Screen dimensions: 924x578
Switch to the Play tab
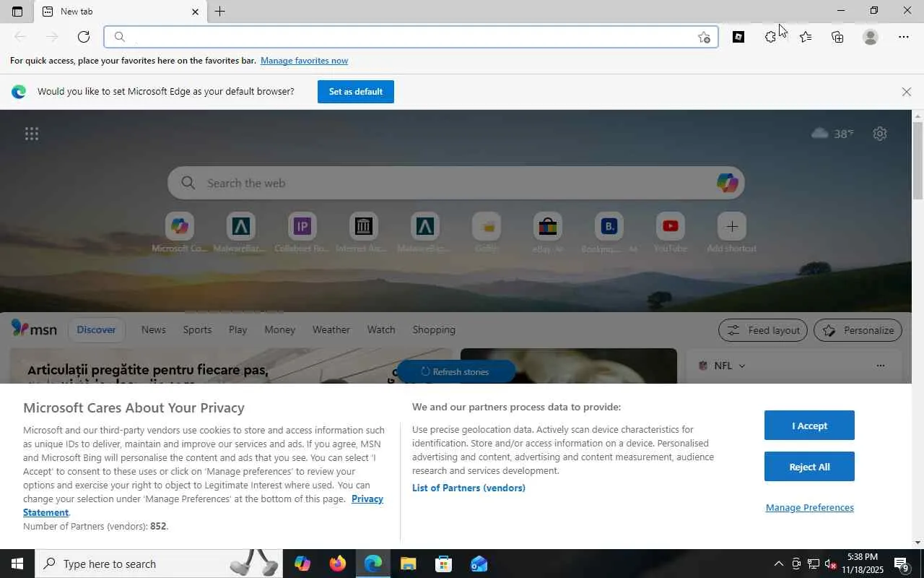[x=237, y=329]
